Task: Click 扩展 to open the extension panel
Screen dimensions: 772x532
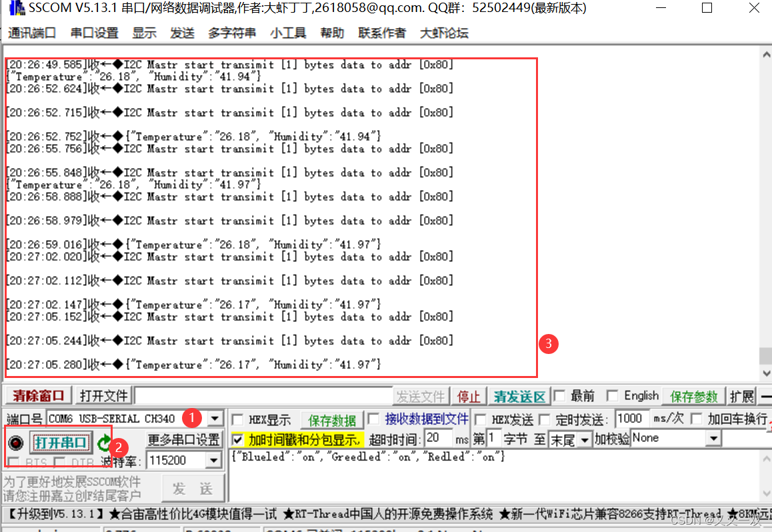Action: click(x=741, y=395)
